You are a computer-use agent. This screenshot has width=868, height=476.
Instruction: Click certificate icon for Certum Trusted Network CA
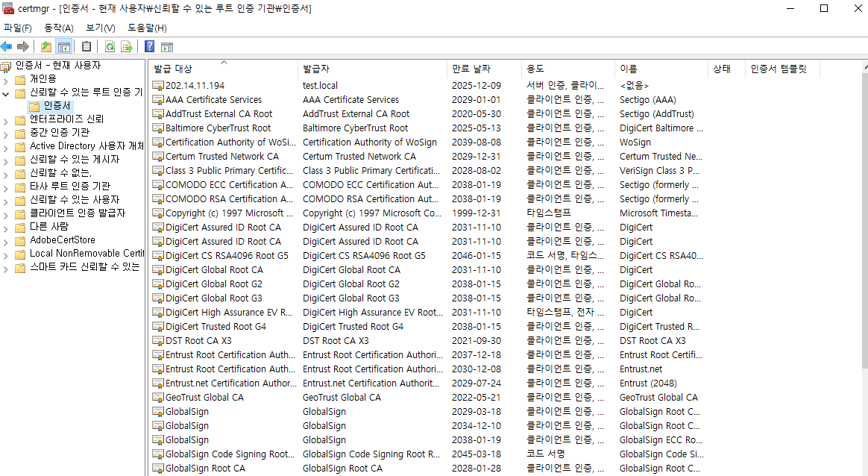point(158,156)
